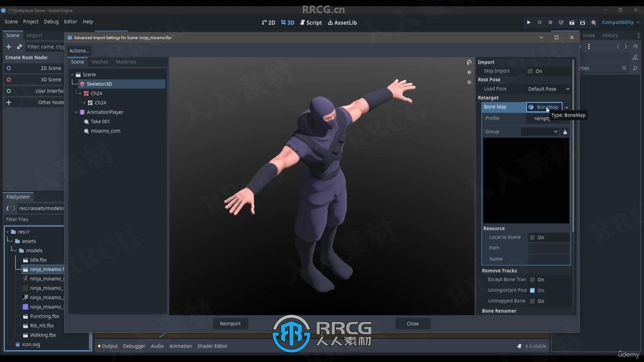Click the Bone Map group clear icon
Viewport: 644px width, 362px height.
(565, 132)
